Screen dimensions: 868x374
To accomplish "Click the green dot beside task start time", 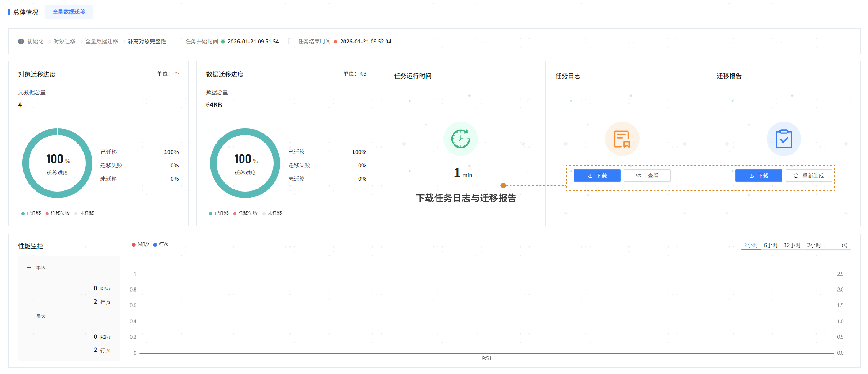I will 223,41.
